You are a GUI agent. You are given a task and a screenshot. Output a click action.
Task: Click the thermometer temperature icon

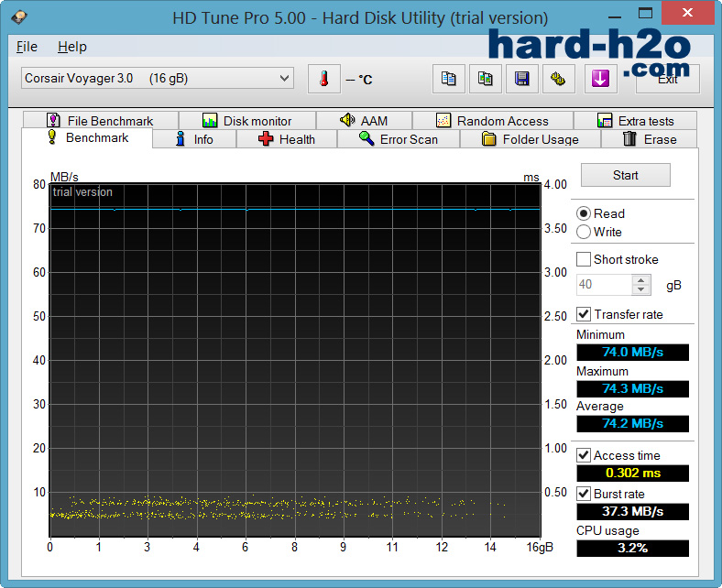[324, 79]
